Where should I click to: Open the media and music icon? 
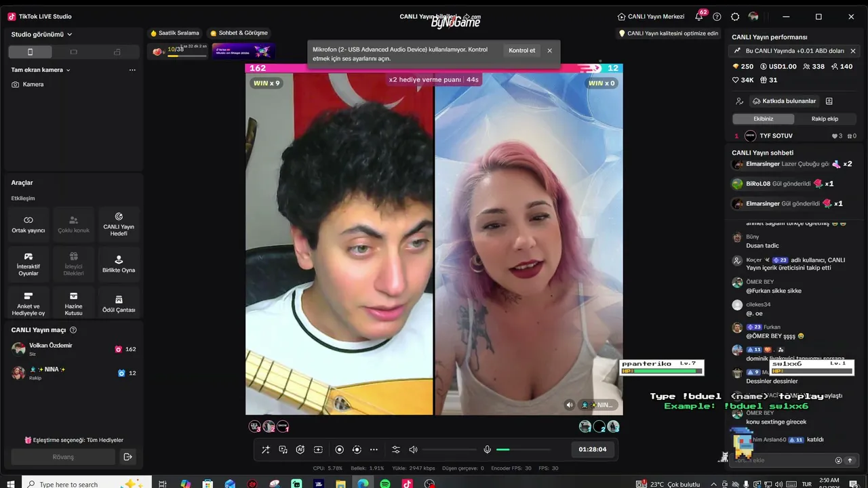283,449
